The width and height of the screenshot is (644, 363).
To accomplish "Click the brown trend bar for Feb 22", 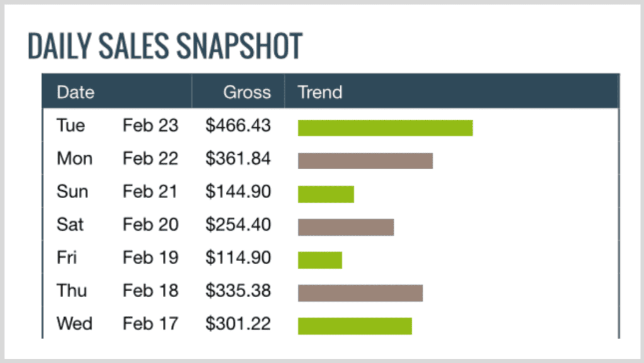I will (365, 160).
